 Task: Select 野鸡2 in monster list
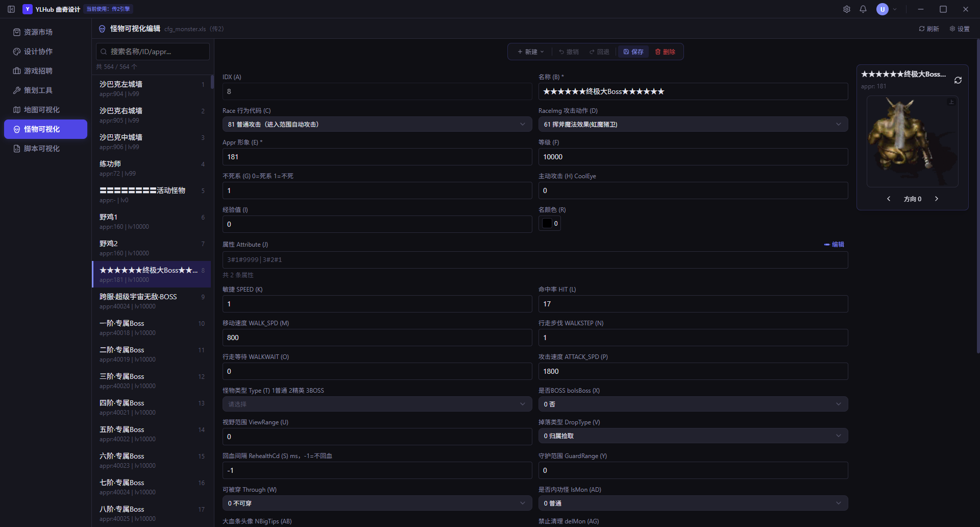(151, 248)
